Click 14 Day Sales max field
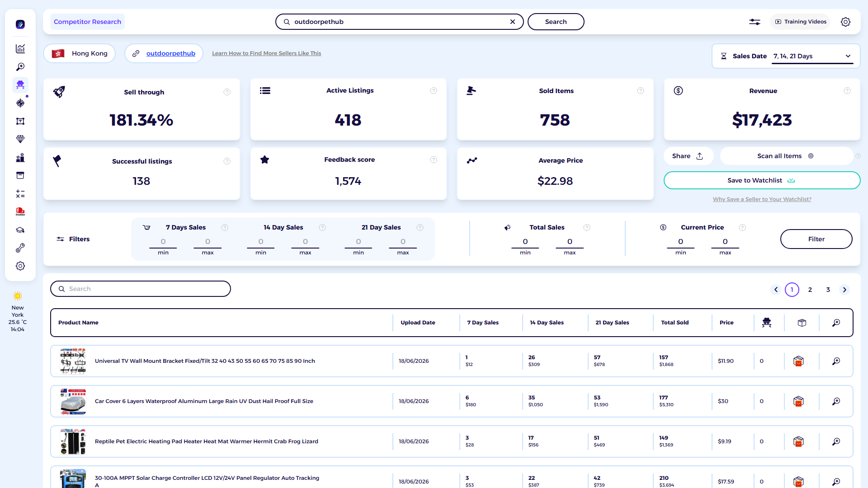 (x=305, y=242)
